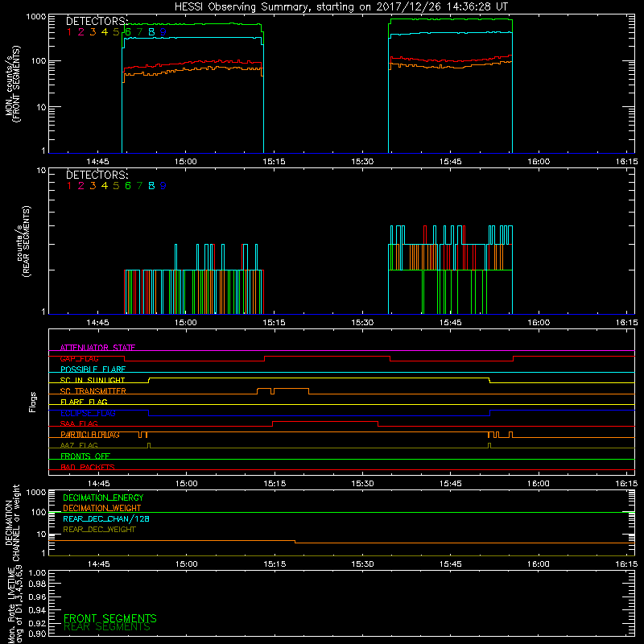
Task: Click the 0.92 livetime axis tick label
Action: click(37, 622)
